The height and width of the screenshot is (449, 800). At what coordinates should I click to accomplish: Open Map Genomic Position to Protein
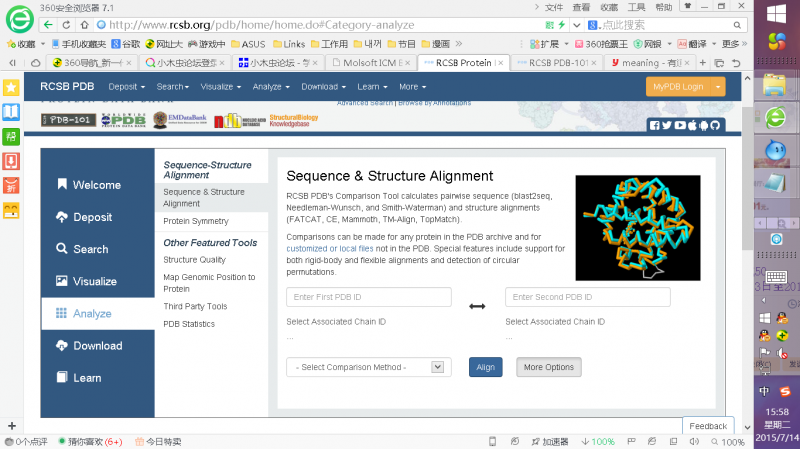(x=209, y=283)
